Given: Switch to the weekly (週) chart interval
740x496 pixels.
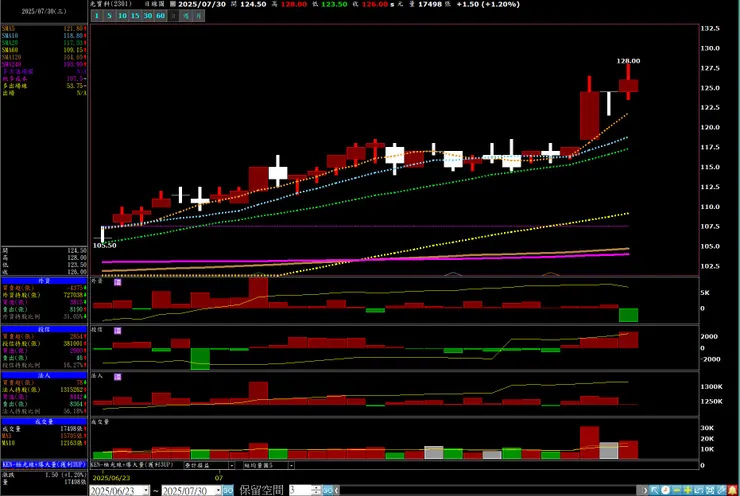Looking at the screenshot, I should 186,16.
